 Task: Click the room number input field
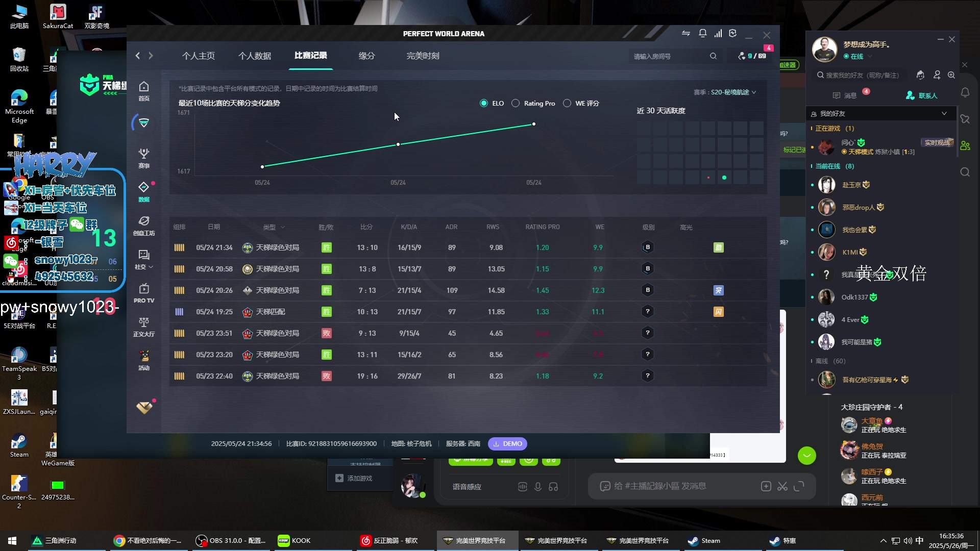(x=669, y=56)
